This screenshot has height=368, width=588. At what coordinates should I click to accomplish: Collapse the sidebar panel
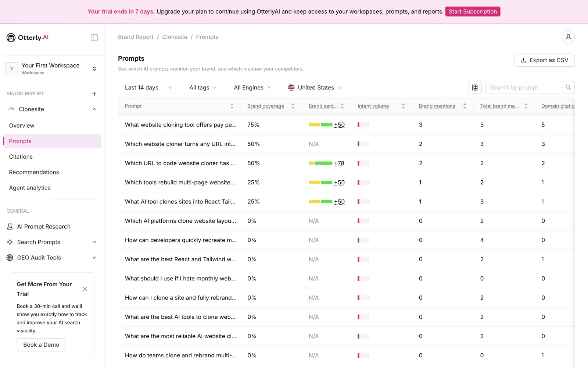point(94,38)
